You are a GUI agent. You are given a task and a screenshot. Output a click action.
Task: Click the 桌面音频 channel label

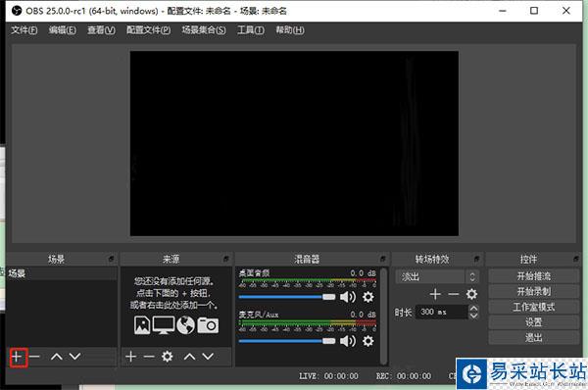coord(254,273)
